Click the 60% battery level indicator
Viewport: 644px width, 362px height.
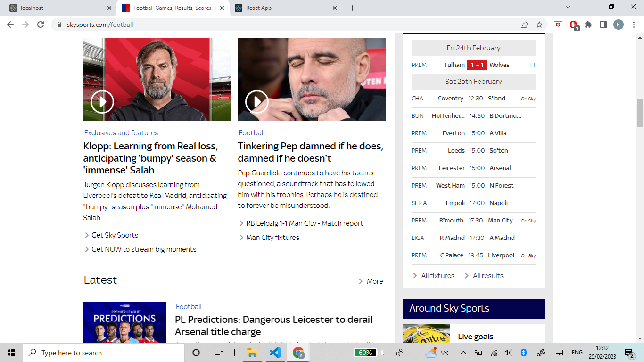coord(366,352)
